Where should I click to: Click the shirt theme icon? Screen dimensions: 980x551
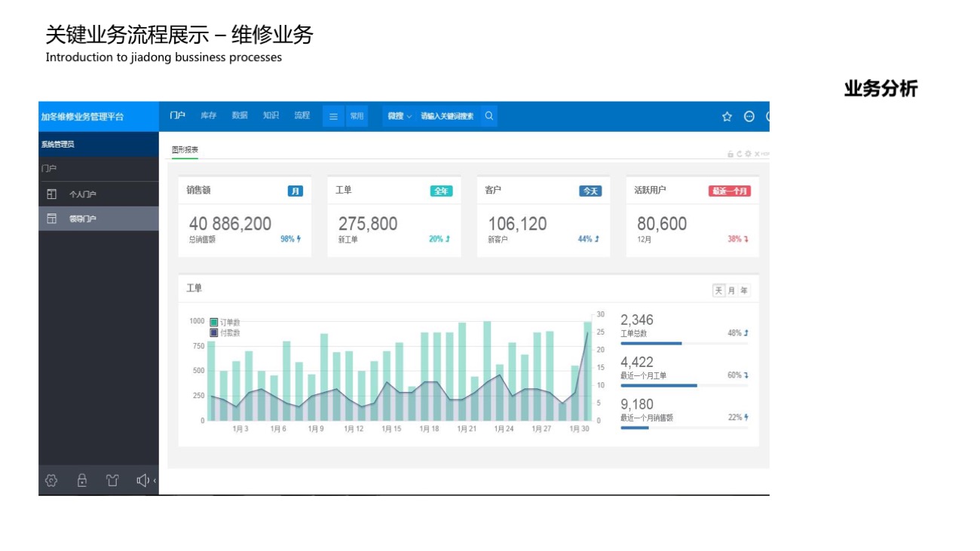point(112,480)
